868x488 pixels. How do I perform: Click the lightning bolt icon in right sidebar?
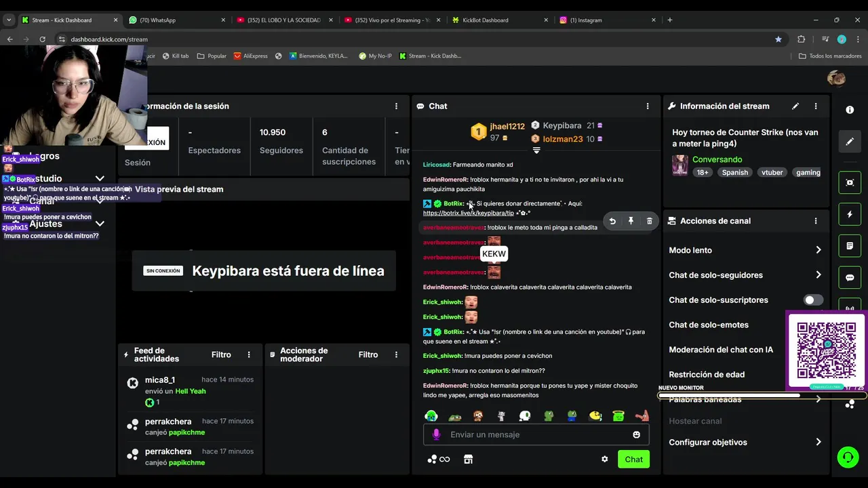pyautogui.click(x=850, y=214)
